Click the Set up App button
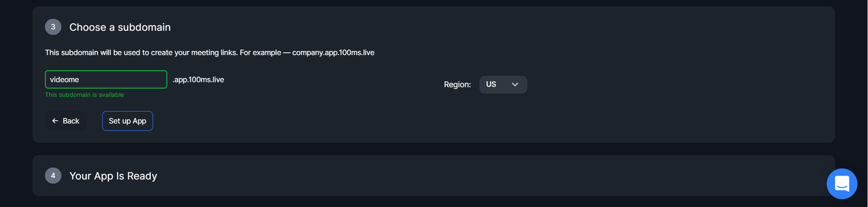868x207 pixels. (127, 121)
